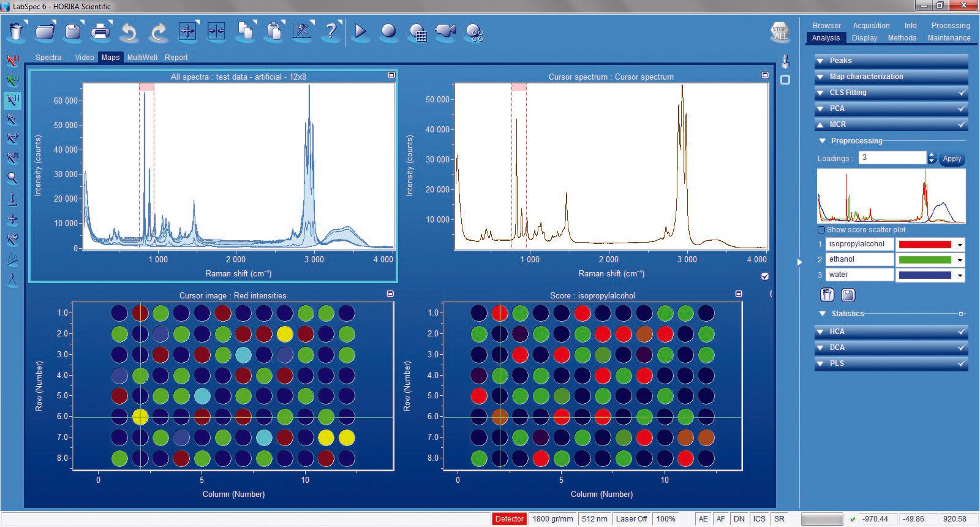Click the undo arrow icon
Image resolution: width=980 pixels, height=527 pixels.
129,32
